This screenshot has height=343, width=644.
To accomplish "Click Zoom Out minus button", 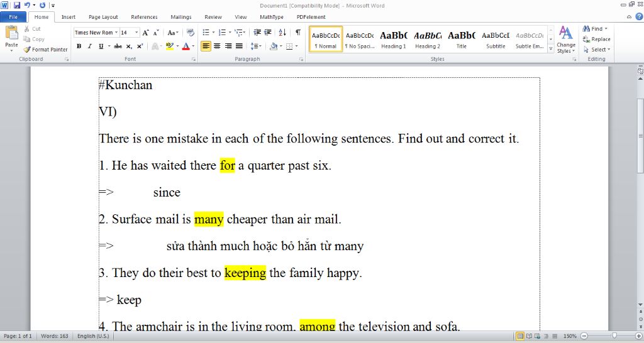I will tap(584, 336).
